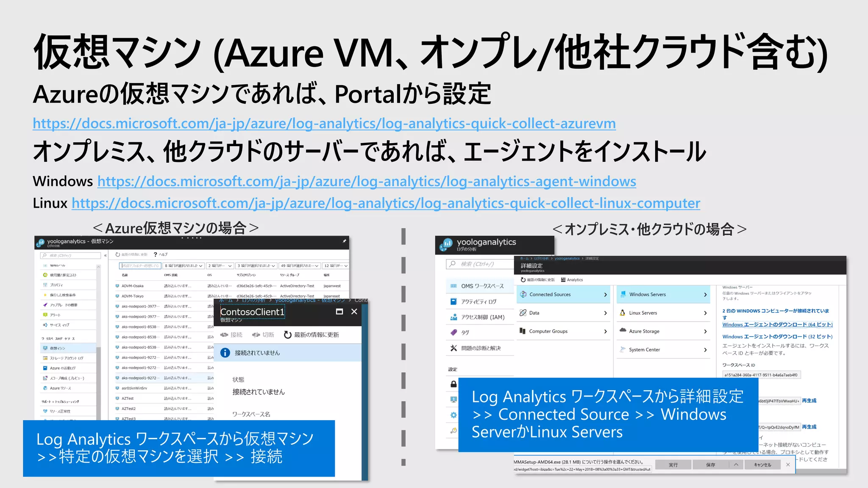
Task: Open アクティビティ ログ in right sidebar
Action: (x=480, y=302)
